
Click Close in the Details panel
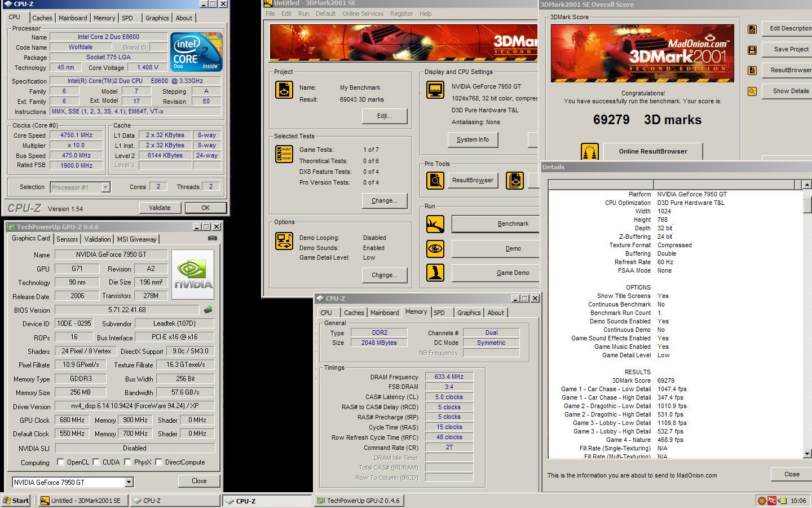click(x=792, y=474)
